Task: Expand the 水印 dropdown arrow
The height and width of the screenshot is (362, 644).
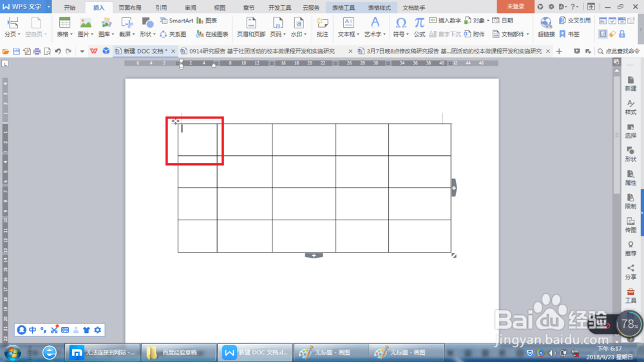Action: coord(305,35)
